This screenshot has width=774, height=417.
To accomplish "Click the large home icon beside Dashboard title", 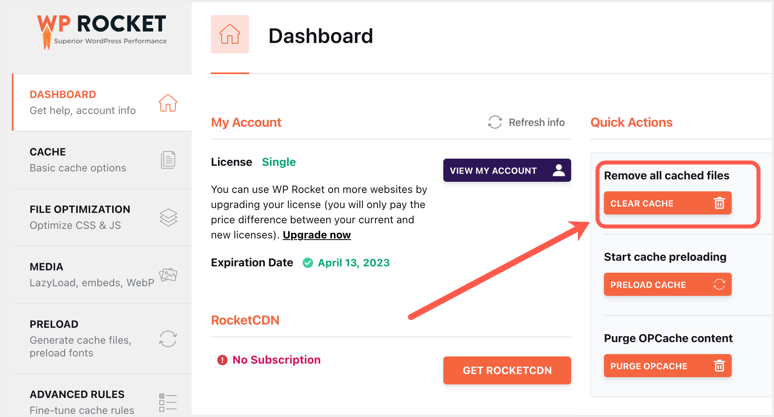I will (230, 36).
